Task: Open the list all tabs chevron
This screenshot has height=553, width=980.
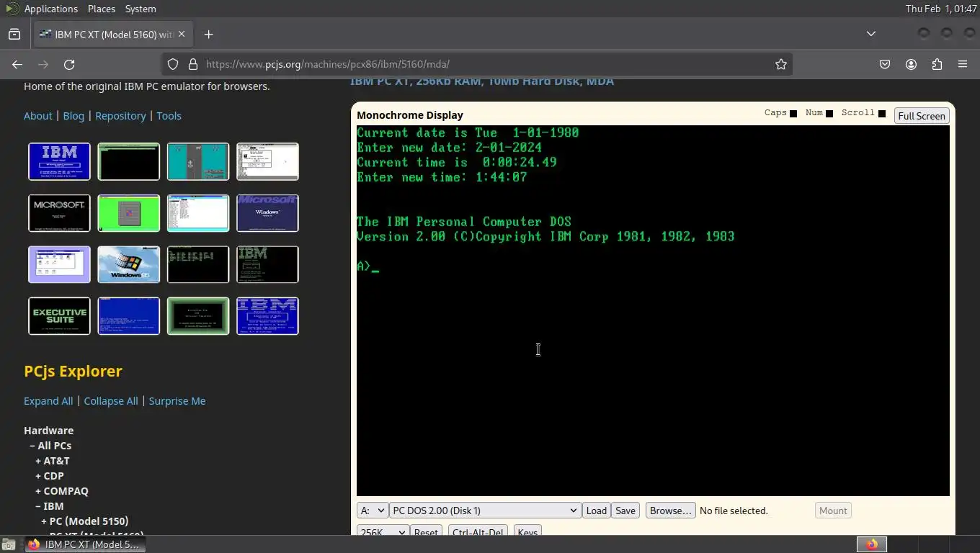Action: click(871, 34)
